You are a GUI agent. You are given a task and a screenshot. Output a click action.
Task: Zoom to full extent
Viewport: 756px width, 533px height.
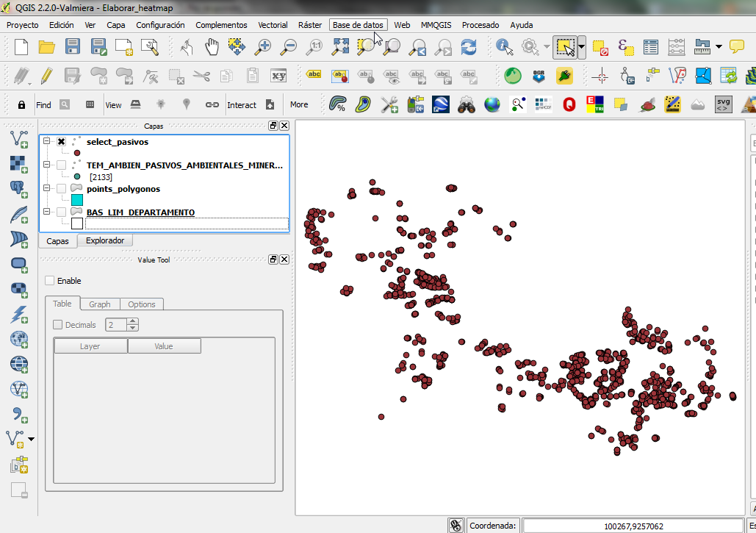tap(340, 47)
